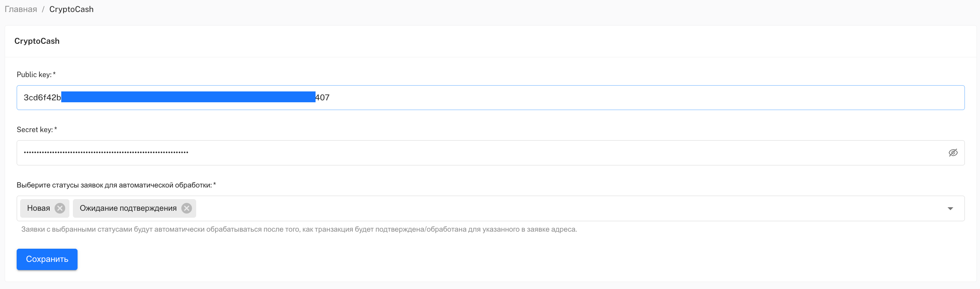Screen dimensions: 980x289
Task: Focus the Secret key password field
Action: [x=465, y=153]
